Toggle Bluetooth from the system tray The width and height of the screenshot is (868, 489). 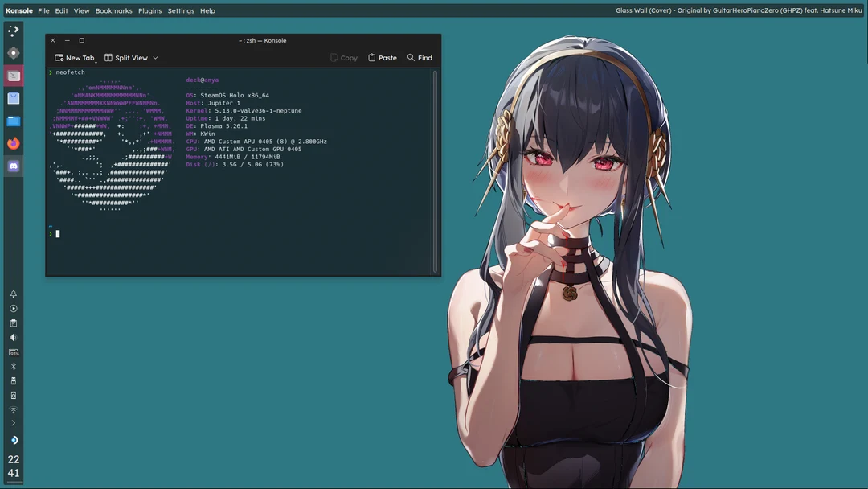[x=13, y=365]
